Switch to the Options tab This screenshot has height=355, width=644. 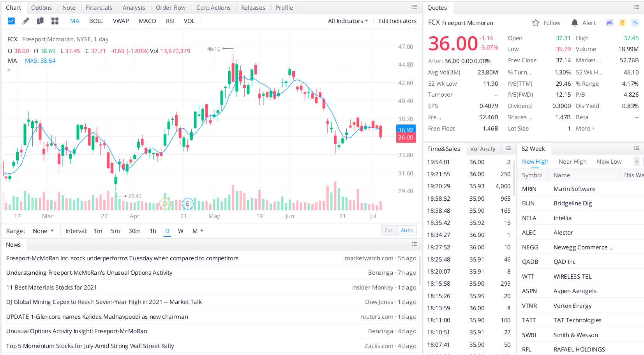41,8
